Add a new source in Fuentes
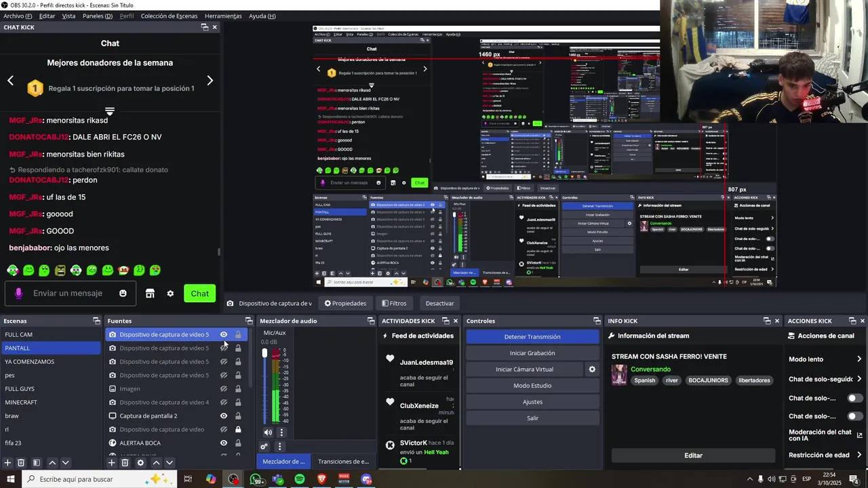The height and width of the screenshot is (488, 868). 111,463
